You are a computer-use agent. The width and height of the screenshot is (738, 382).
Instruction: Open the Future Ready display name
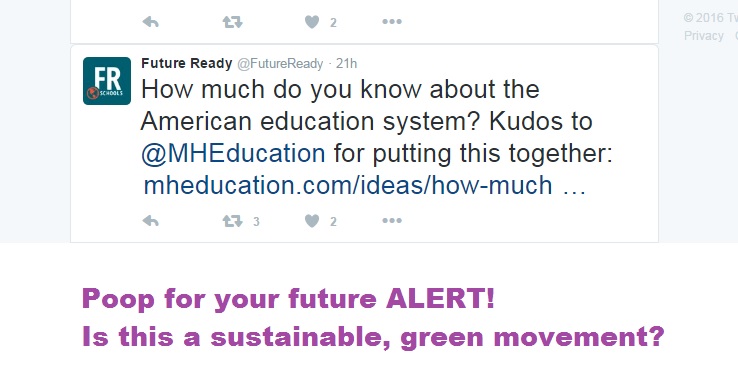point(186,63)
